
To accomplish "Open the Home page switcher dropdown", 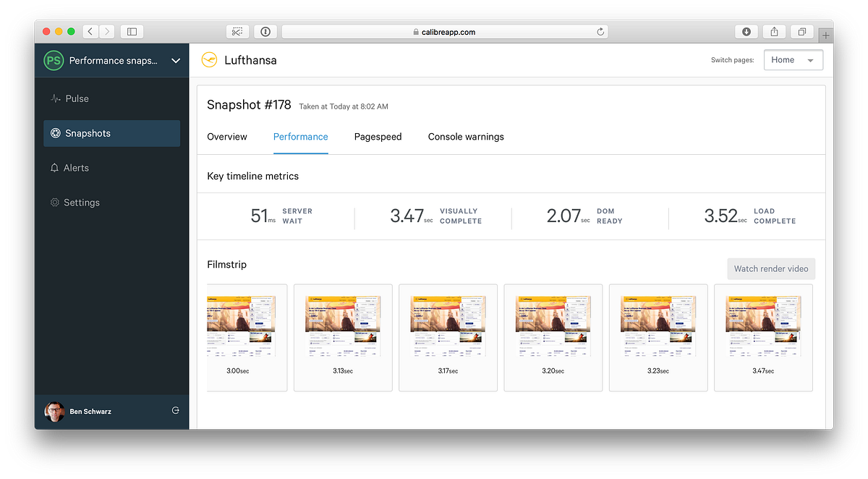I will [793, 59].
